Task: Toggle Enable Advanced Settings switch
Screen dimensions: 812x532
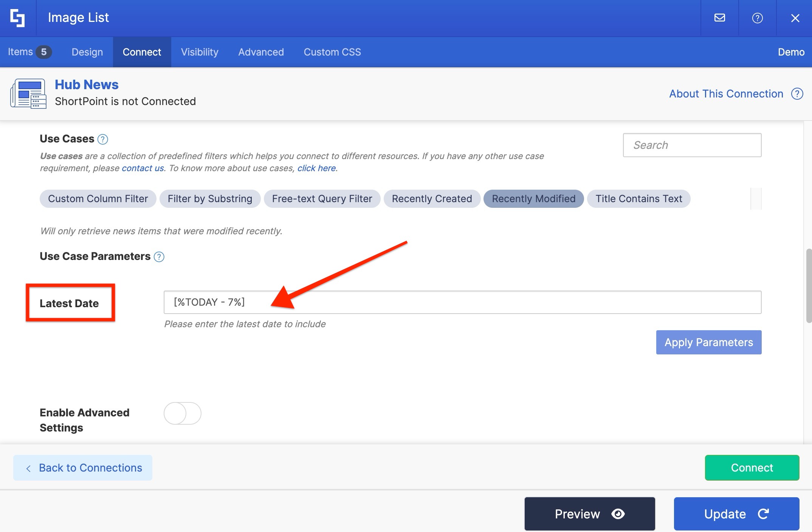Action: click(x=182, y=413)
